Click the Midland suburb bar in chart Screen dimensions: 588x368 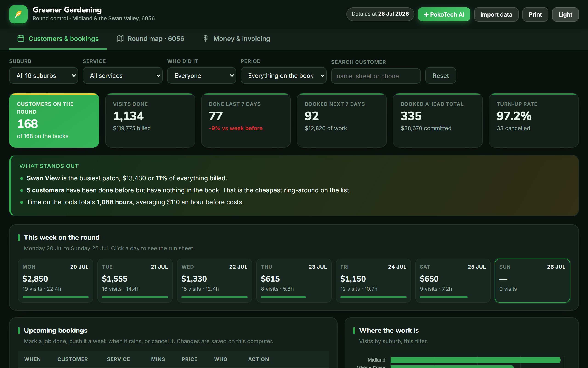pyautogui.click(x=475, y=360)
